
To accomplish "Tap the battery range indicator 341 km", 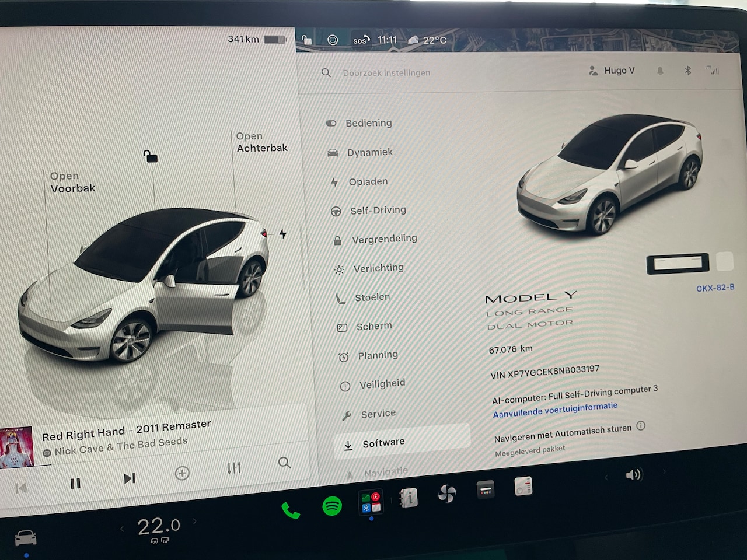I will (x=257, y=39).
